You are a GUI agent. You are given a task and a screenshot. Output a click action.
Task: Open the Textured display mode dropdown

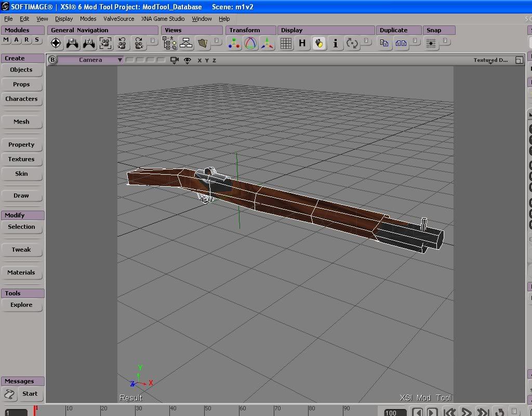(x=490, y=60)
